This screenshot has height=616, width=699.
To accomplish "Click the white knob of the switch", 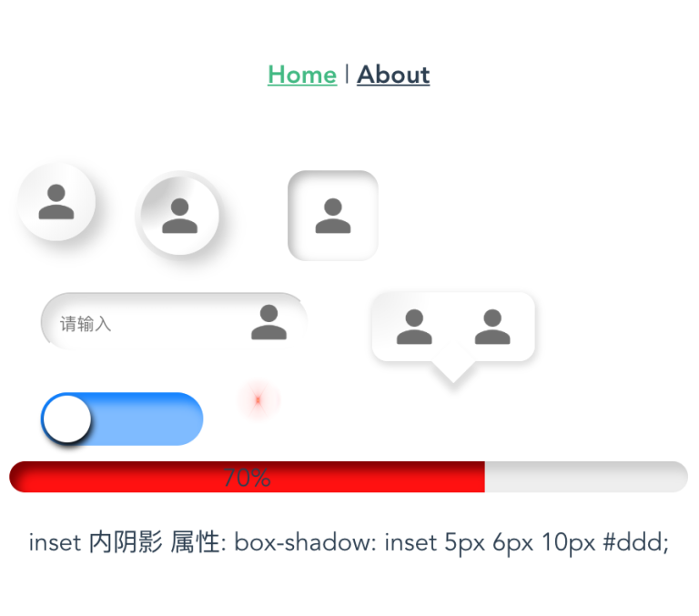I will (66, 419).
